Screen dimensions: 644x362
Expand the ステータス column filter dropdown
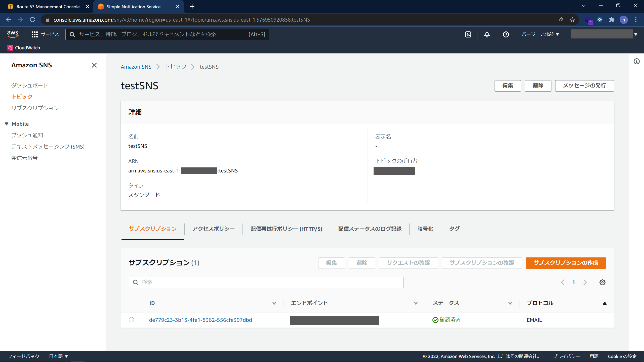[510, 303]
